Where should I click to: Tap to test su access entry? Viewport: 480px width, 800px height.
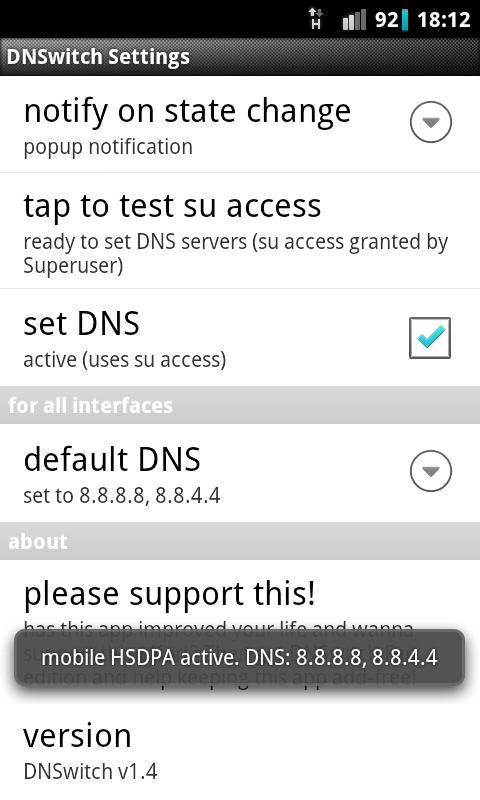(240, 231)
